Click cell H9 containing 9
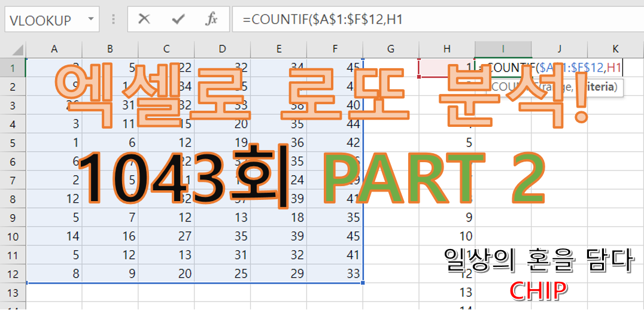This screenshot has height=310, width=644. 447,218
